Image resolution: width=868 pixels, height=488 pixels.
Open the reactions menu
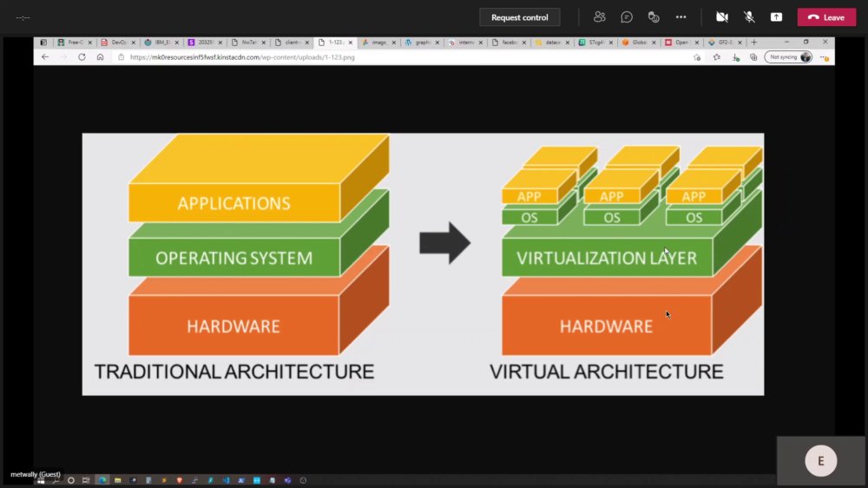[654, 17]
